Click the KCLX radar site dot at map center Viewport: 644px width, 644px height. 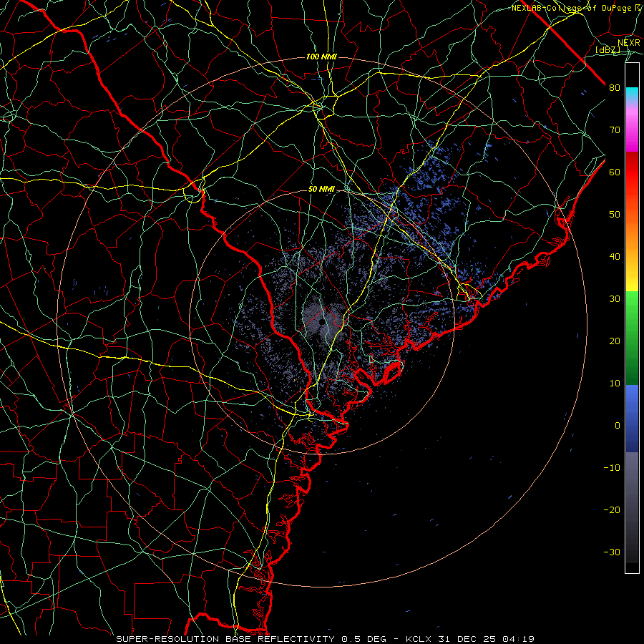coord(321,323)
